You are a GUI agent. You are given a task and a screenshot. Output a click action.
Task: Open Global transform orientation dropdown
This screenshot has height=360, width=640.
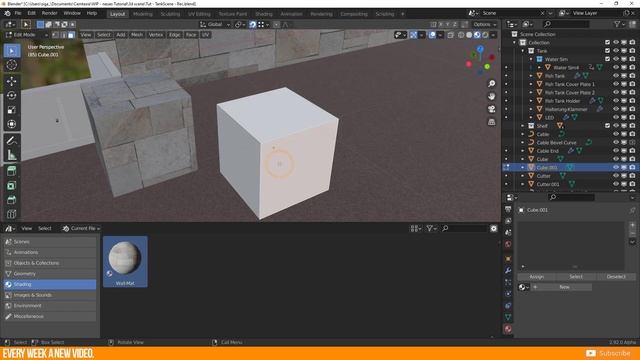pos(215,24)
